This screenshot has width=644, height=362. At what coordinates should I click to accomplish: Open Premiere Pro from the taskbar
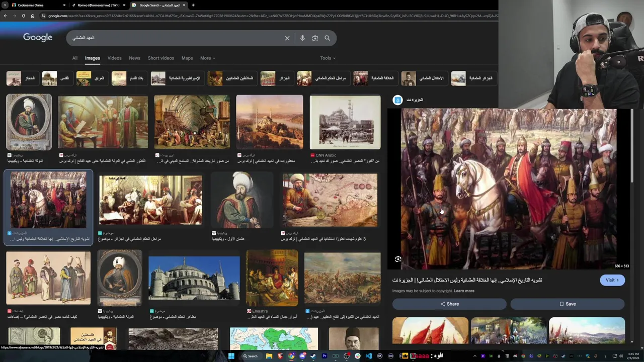324,356
